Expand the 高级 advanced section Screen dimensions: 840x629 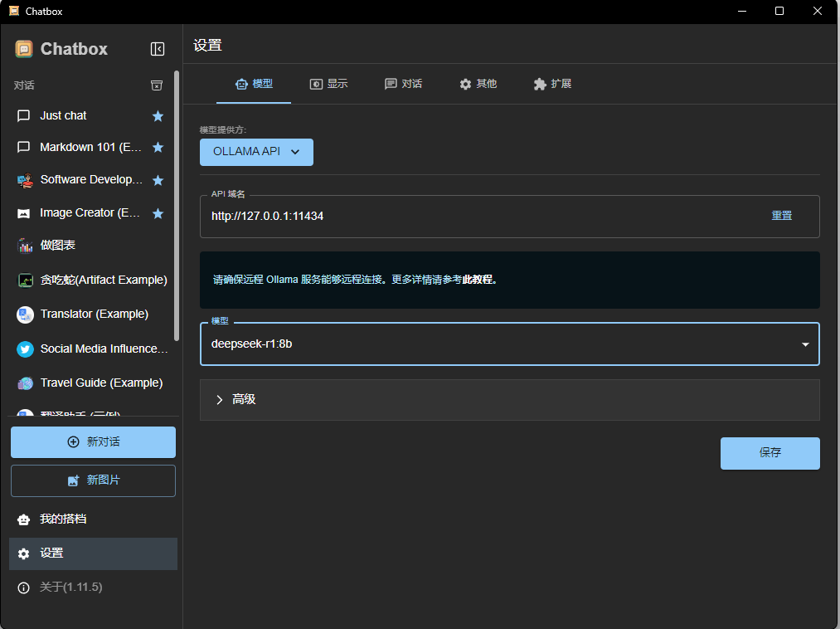[x=509, y=399]
